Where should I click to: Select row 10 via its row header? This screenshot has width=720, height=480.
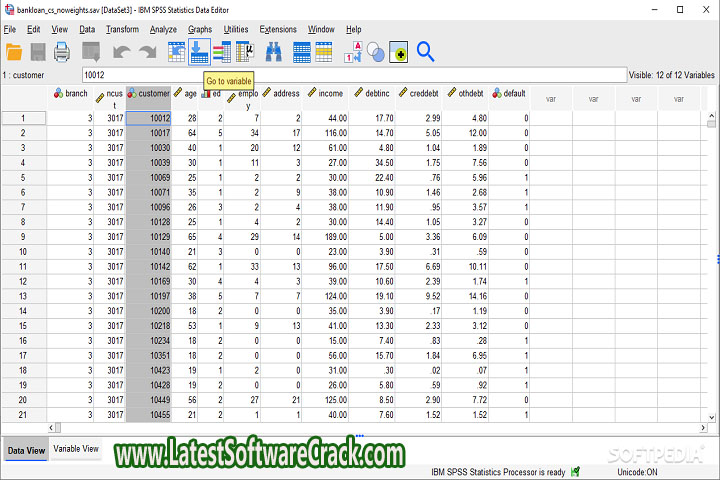pyautogui.click(x=23, y=252)
